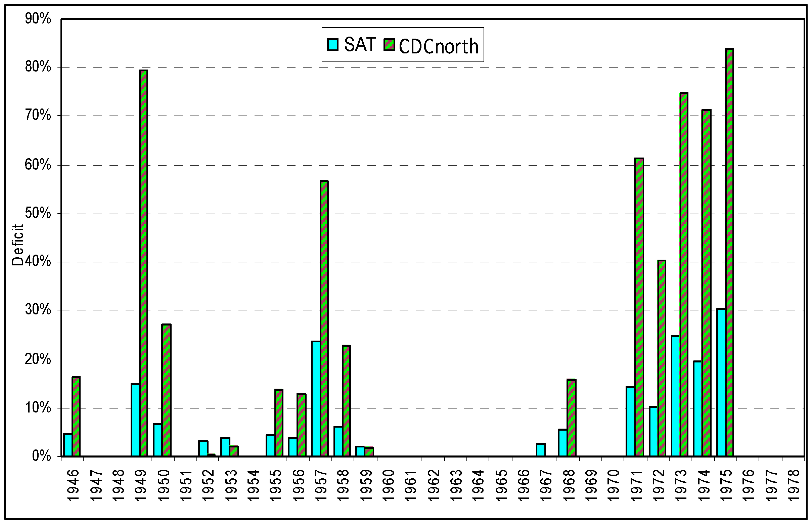Select the 1957 CDCnorth bar
This screenshot has width=812, height=522.
[x=324, y=319]
